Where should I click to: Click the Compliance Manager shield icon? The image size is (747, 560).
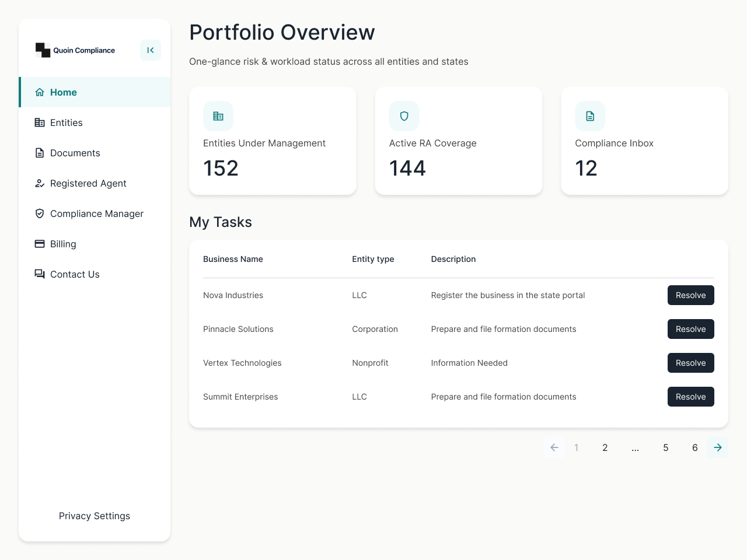click(40, 213)
